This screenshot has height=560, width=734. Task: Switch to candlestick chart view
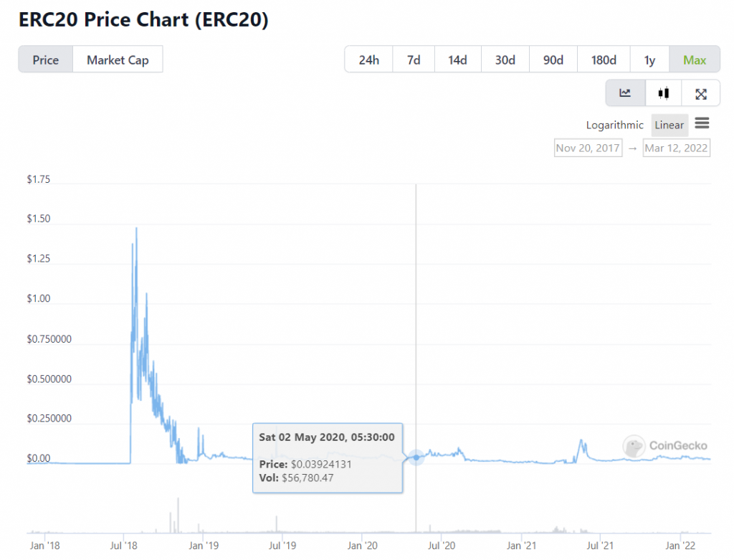click(663, 92)
